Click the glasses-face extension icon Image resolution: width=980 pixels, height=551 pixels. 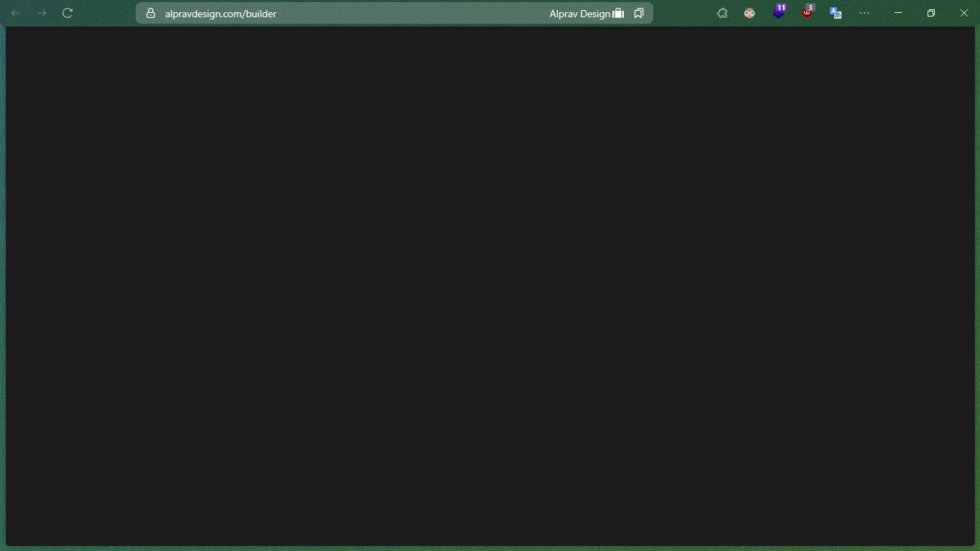point(750,13)
